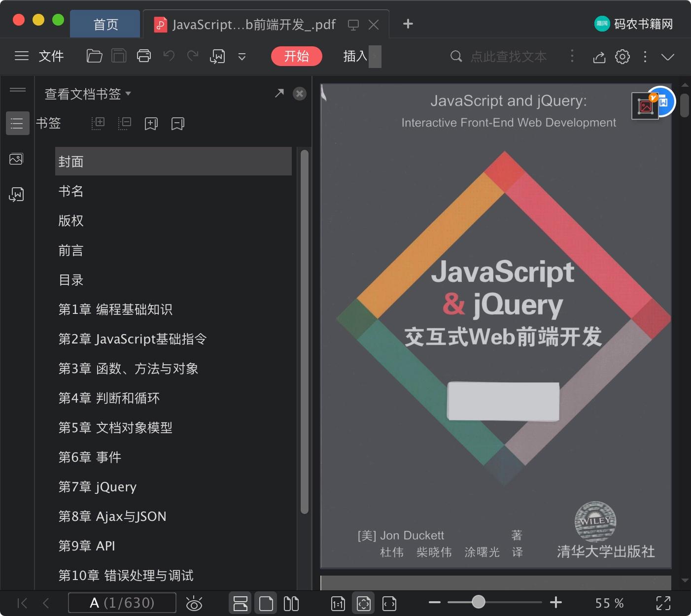Enable continuous scrolling view
This screenshot has width=691, height=616.
pos(241,603)
